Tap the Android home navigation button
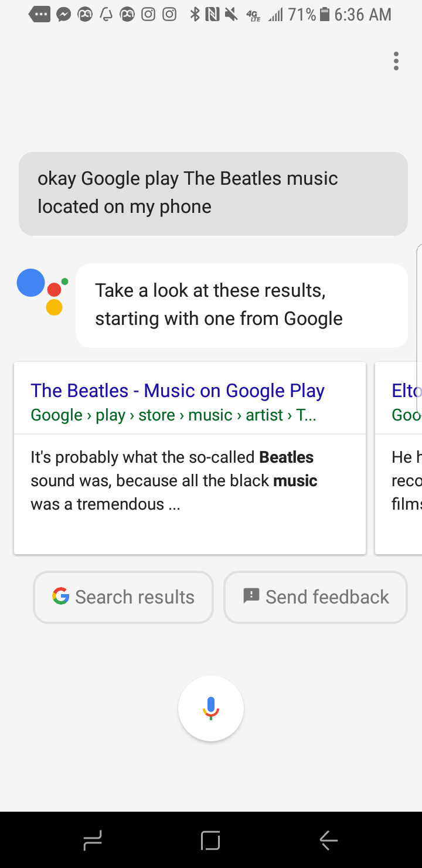Image resolution: width=422 pixels, height=868 pixels. pos(210,840)
